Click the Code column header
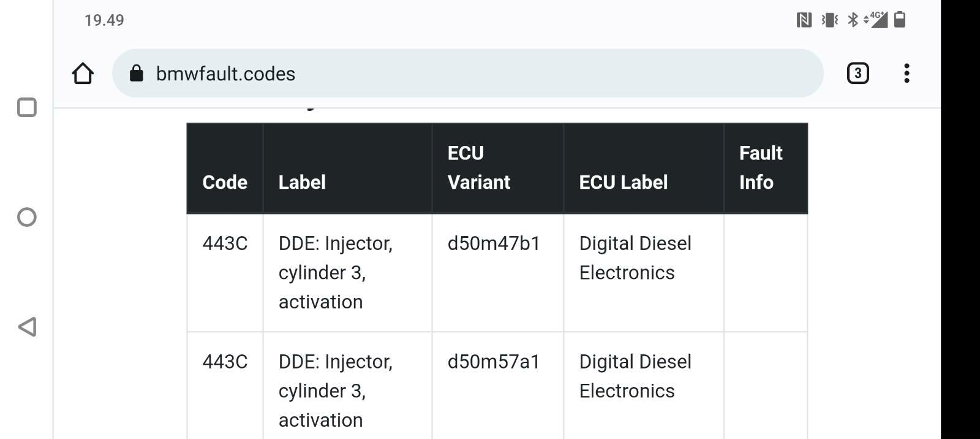The image size is (980, 439). (225, 182)
